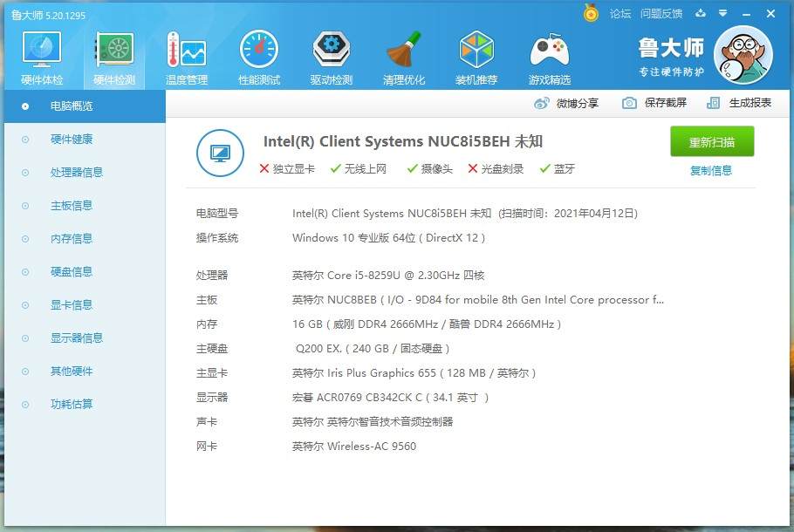
Task: Open 清理优化 cleanup optimization
Action: coord(403,55)
